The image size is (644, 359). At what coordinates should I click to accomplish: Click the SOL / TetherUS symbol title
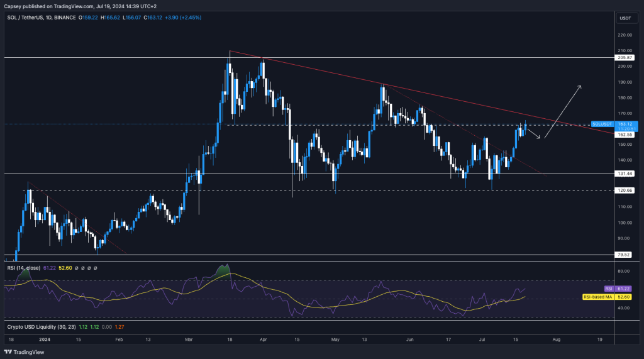(31, 17)
